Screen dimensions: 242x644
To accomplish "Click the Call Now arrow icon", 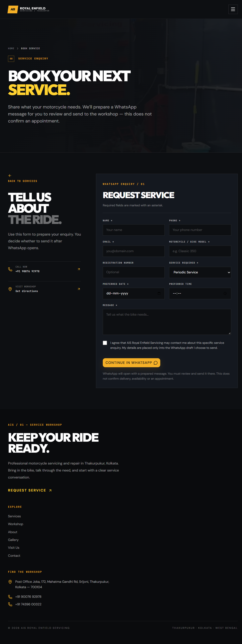I will pyautogui.click(x=79, y=269).
